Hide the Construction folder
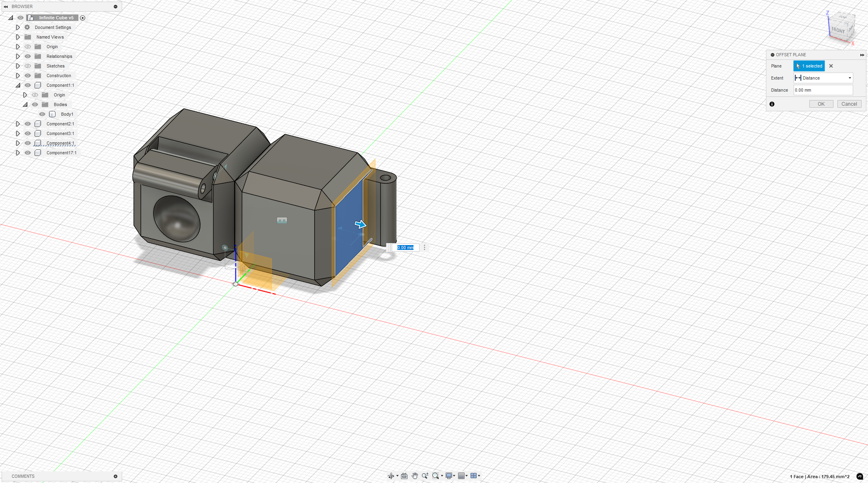 coord(28,76)
